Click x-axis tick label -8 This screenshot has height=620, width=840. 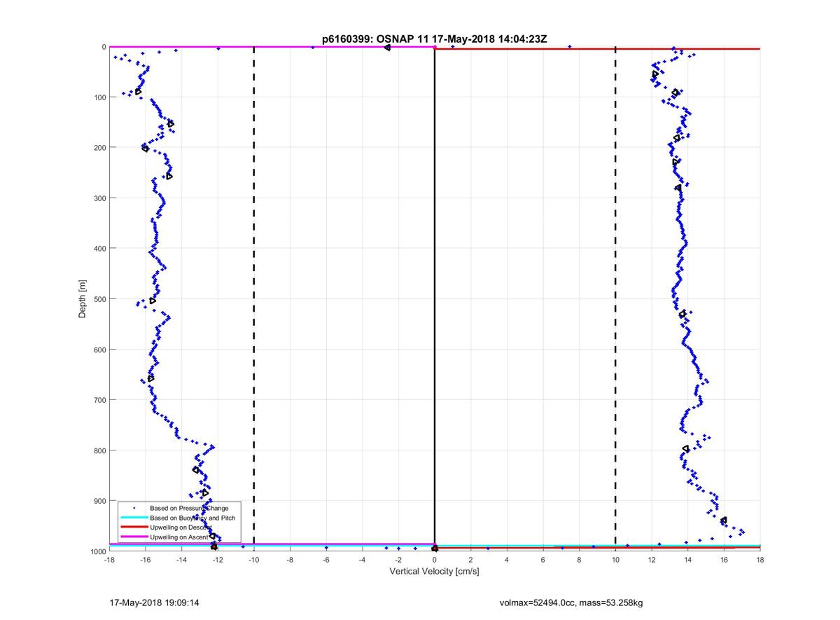[x=290, y=560]
